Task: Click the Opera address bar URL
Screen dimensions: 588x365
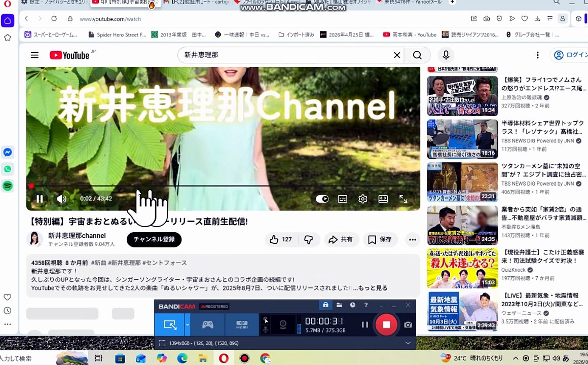Action: (x=111, y=19)
